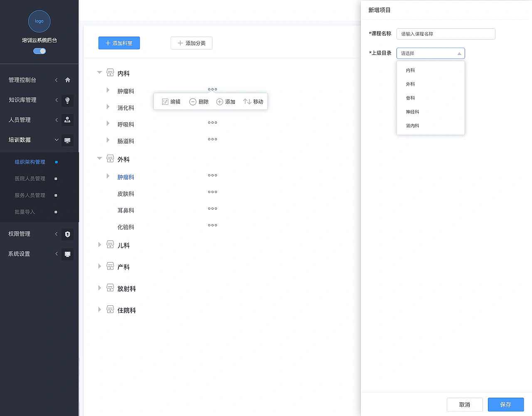532x416 pixels.
Task: Click the department icon next to 放射科
Action: [x=110, y=288]
